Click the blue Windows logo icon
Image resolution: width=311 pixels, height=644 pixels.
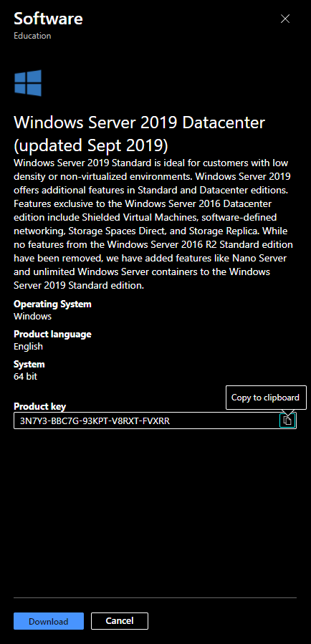[28, 83]
